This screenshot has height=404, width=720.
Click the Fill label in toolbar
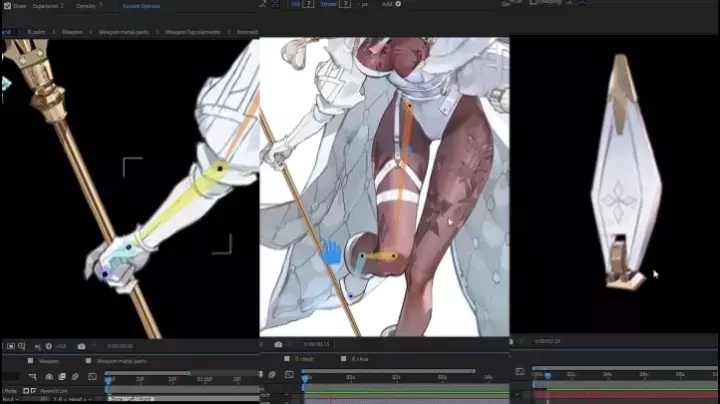click(296, 4)
